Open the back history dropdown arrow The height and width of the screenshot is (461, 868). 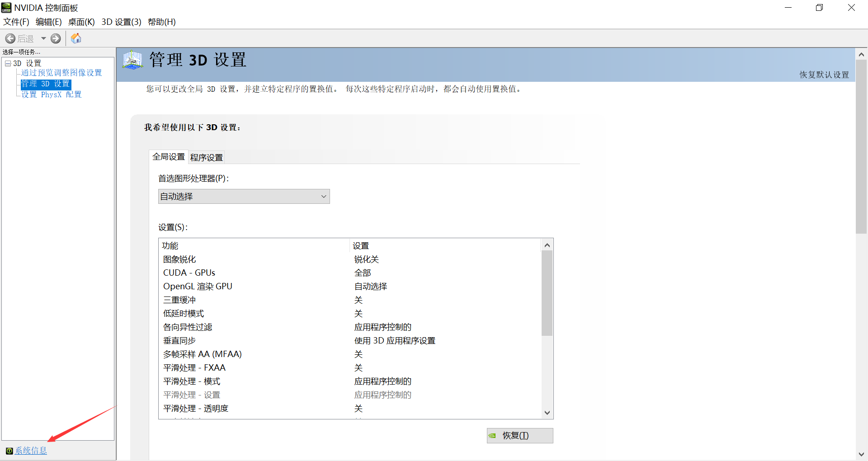click(x=43, y=39)
